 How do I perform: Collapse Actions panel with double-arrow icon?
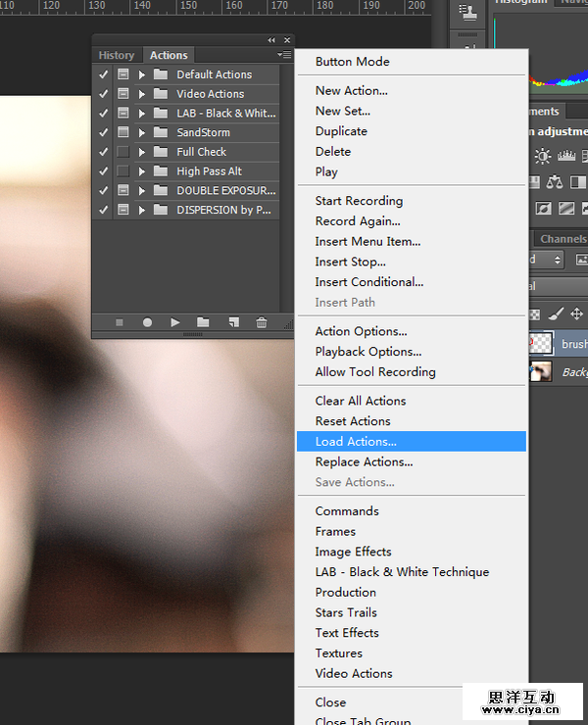click(271, 40)
